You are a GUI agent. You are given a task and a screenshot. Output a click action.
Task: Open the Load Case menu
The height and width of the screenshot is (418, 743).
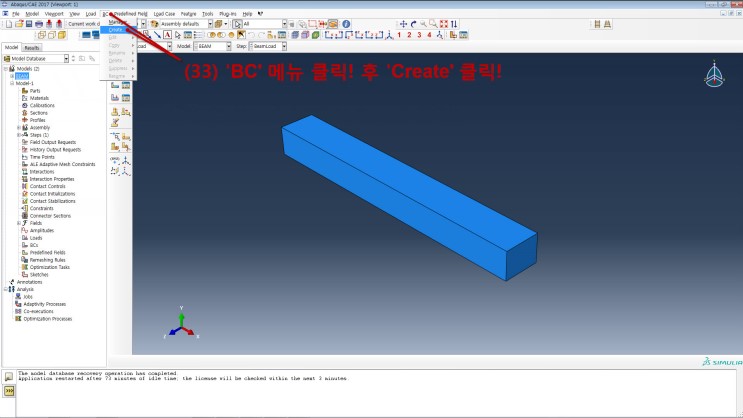[x=164, y=13]
